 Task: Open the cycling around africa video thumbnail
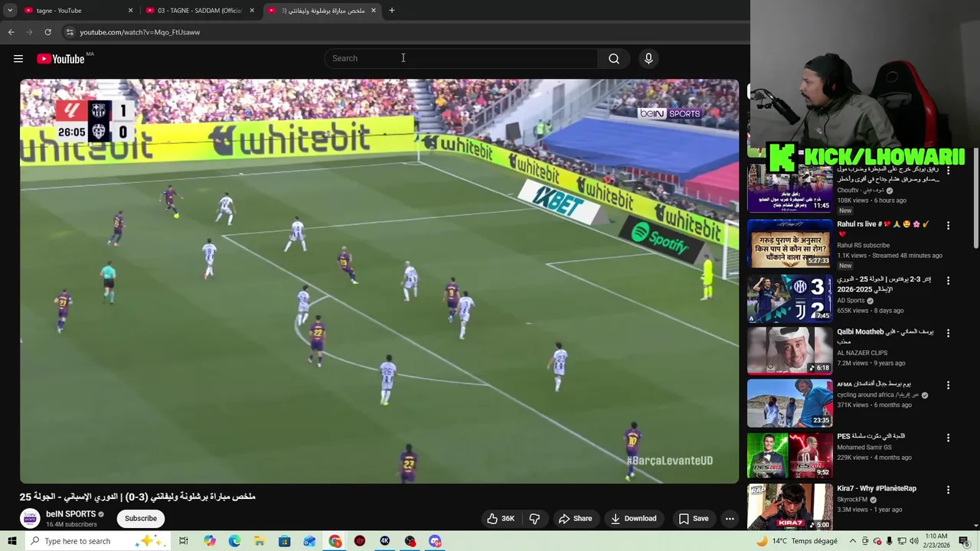tap(789, 403)
